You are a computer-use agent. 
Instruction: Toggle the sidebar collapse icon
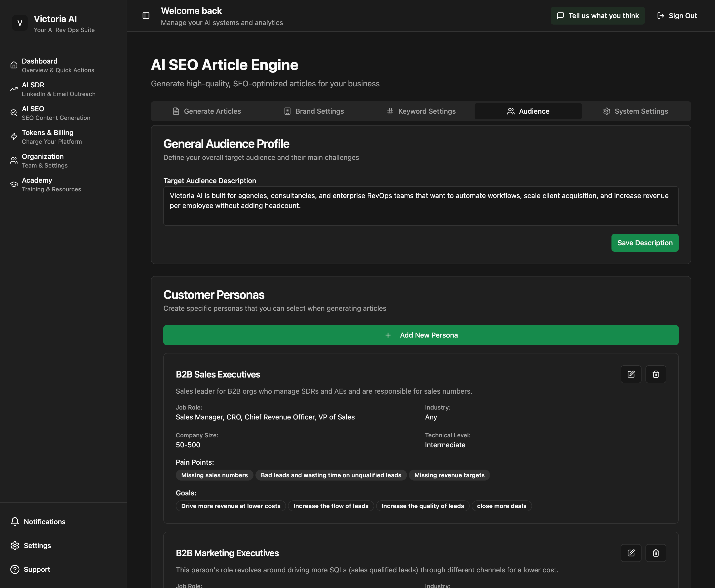click(x=146, y=16)
